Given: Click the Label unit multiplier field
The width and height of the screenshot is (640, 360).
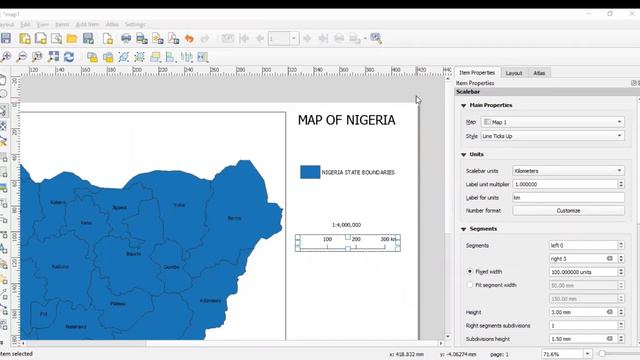Looking at the screenshot, I should (x=565, y=184).
